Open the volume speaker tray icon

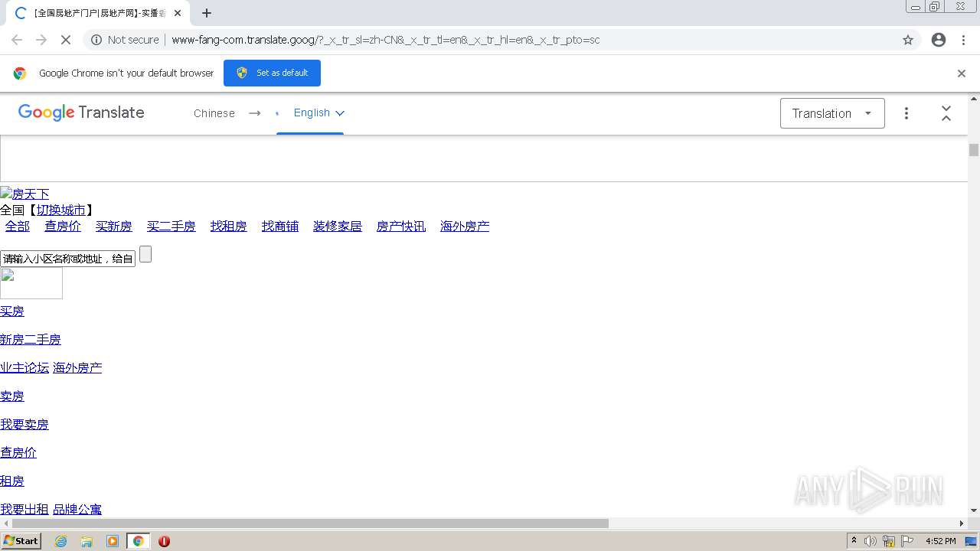871,541
